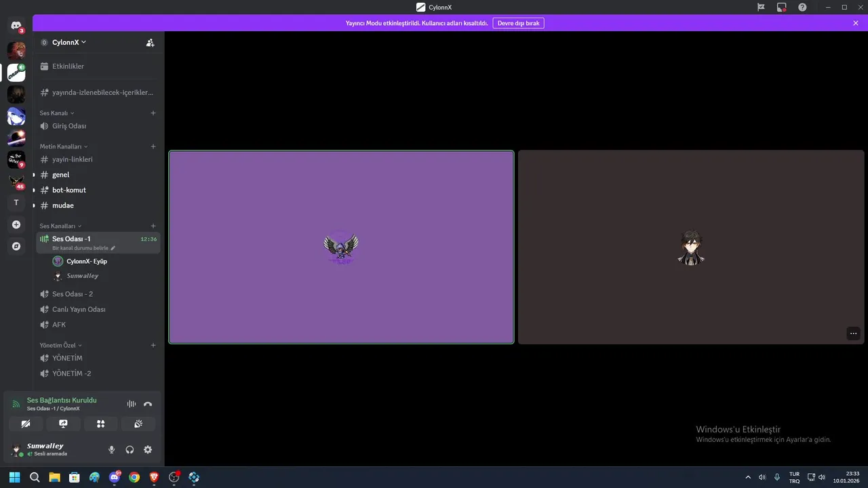Open Brave browser from taskbar
The image size is (868, 488).
pyautogui.click(x=154, y=477)
